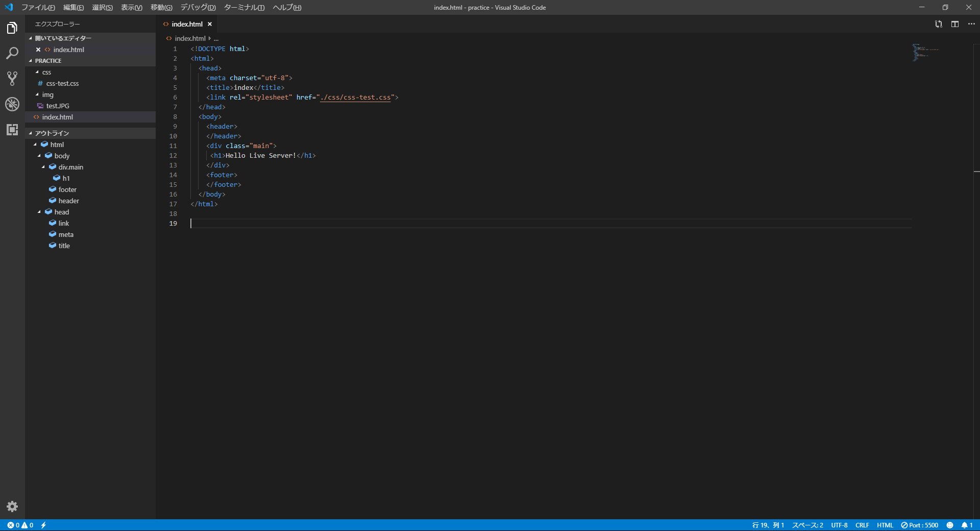980x531 pixels.
Task: Open the Extensions view
Action: pyautogui.click(x=12, y=130)
